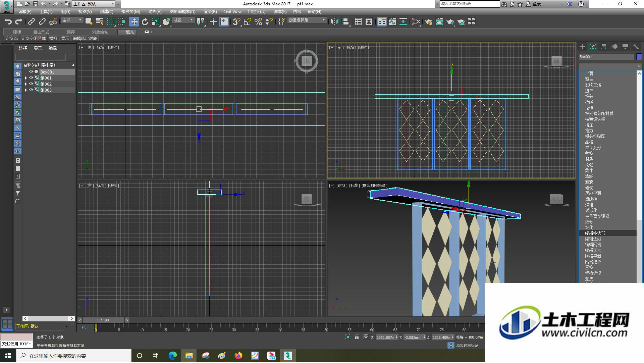The height and width of the screenshot is (363, 644).
Task: Click the Align tool icon
Action: (x=345, y=22)
